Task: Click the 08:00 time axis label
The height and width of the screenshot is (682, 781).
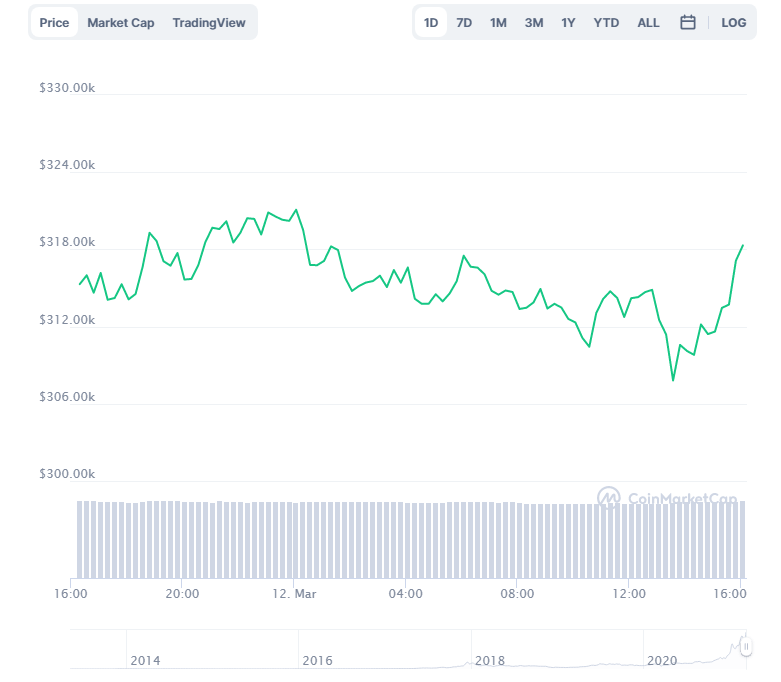Action: [517, 593]
